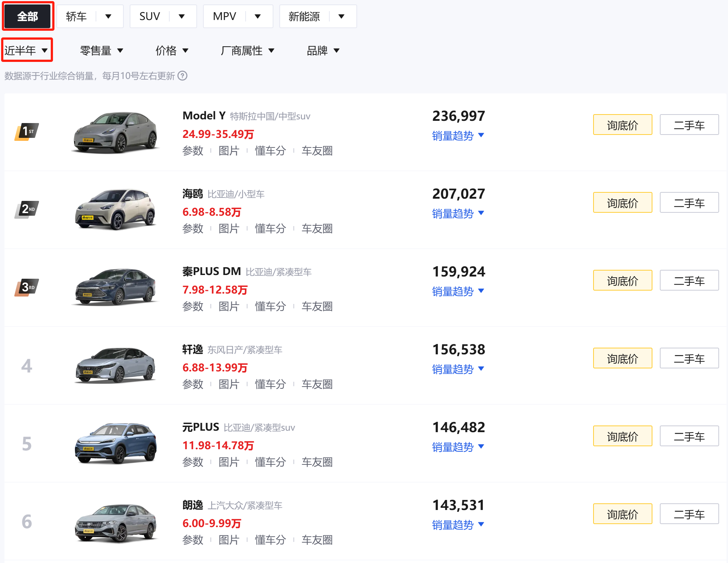Open the Model Y car thumbnail

pyautogui.click(x=116, y=132)
